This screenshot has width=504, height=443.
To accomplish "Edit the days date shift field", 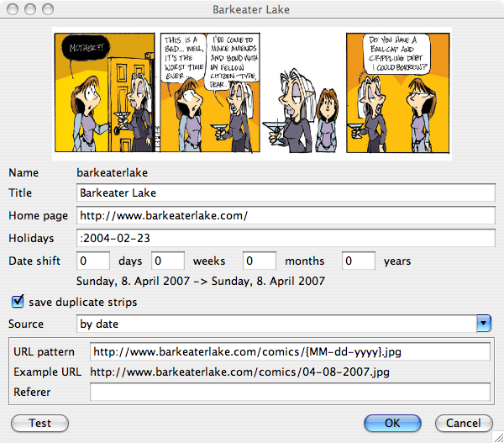I will 93,261.
